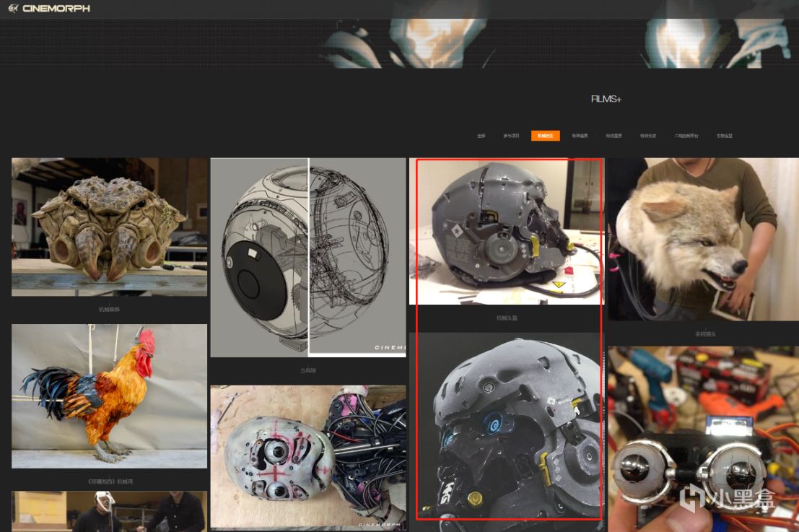
Task: Open the crab creature head thumbnail
Action: 110,227
